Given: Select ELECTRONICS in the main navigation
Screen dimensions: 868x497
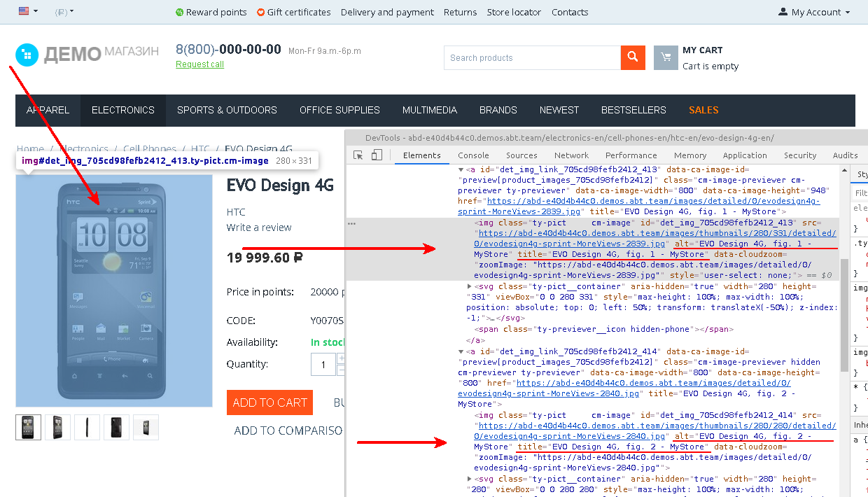Looking at the screenshot, I should (x=123, y=110).
